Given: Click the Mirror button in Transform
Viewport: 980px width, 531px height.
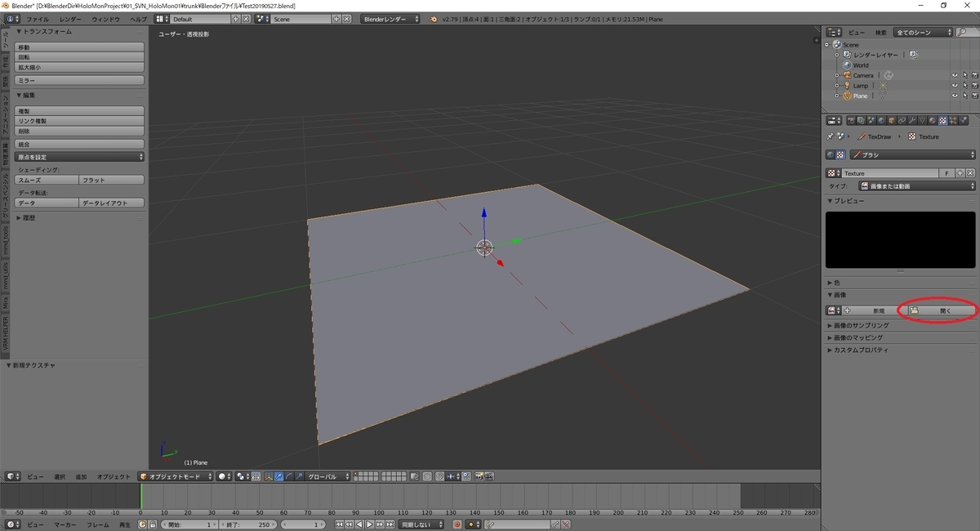Looking at the screenshot, I should point(80,81).
